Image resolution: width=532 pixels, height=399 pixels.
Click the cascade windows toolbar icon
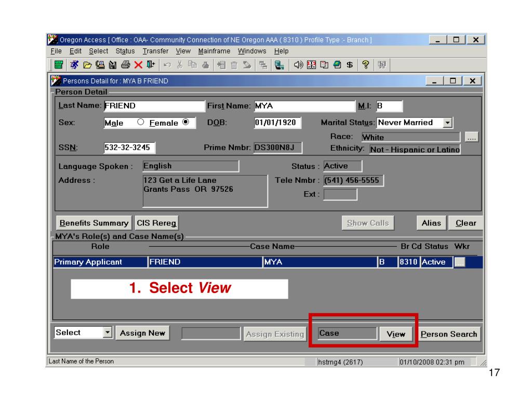263,64
